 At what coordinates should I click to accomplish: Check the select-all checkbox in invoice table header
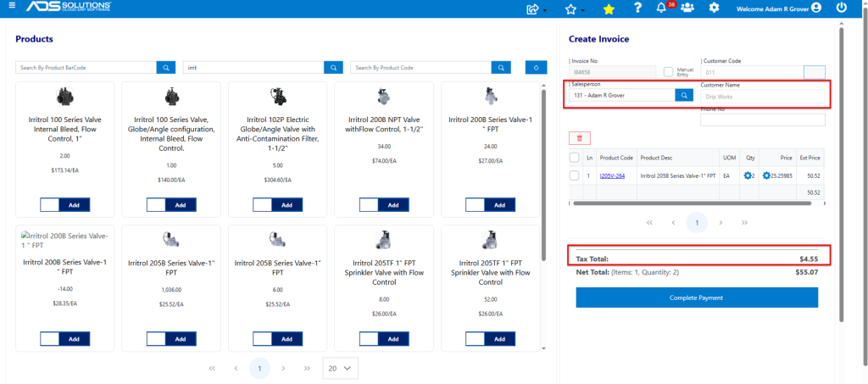pos(575,158)
